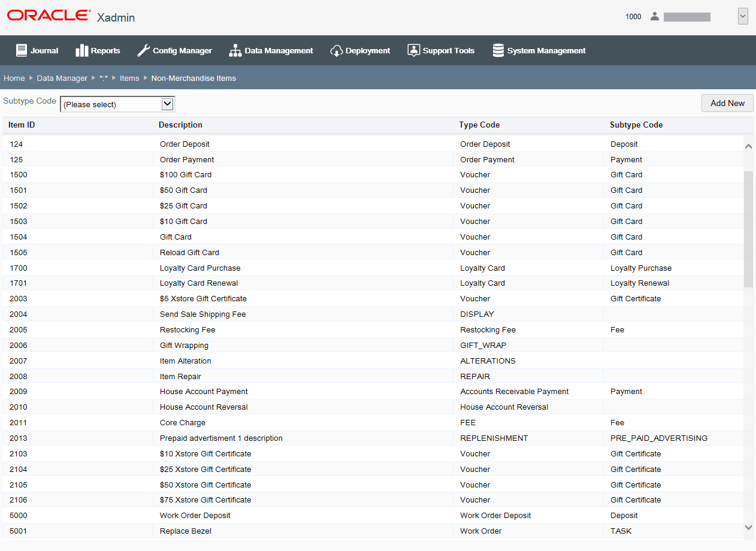Screen dimensions: 756x551
Task: Select the $50 Xstore Gift Certificate row
Action: click(373, 485)
